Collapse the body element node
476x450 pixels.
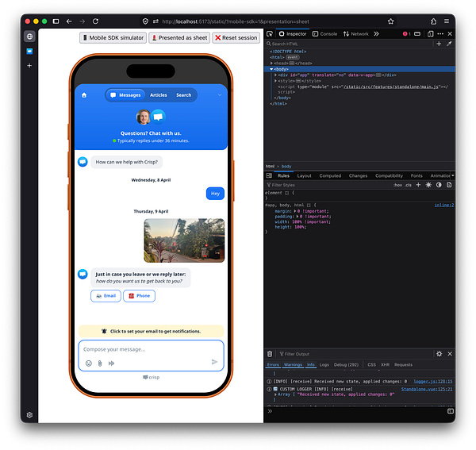[x=271, y=69]
